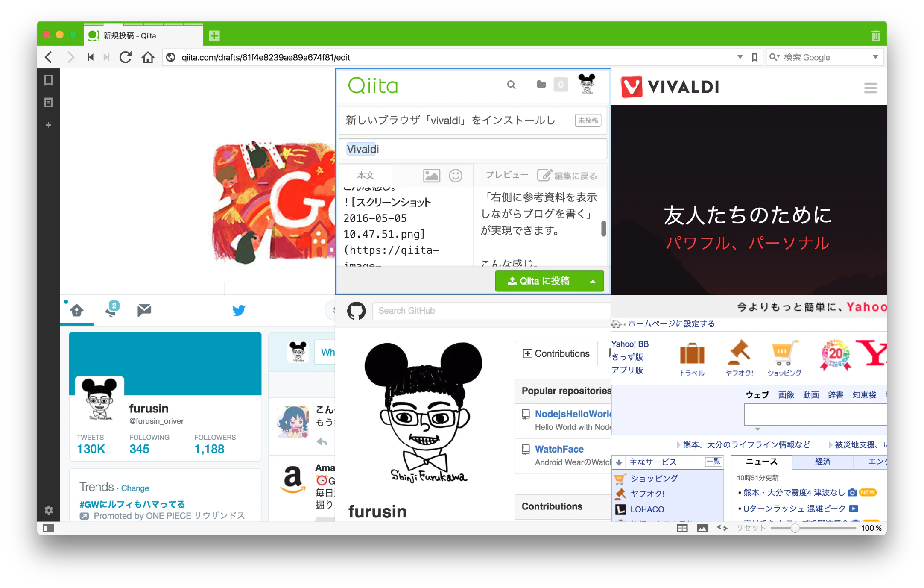The image size is (924, 588).
Task: Open Notes panel in Vivaldi sidebar
Action: point(48,103)
